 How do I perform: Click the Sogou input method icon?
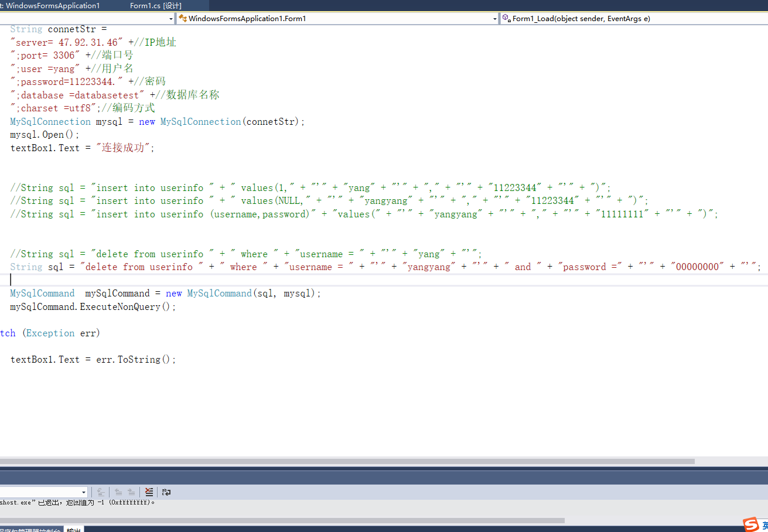751,524
